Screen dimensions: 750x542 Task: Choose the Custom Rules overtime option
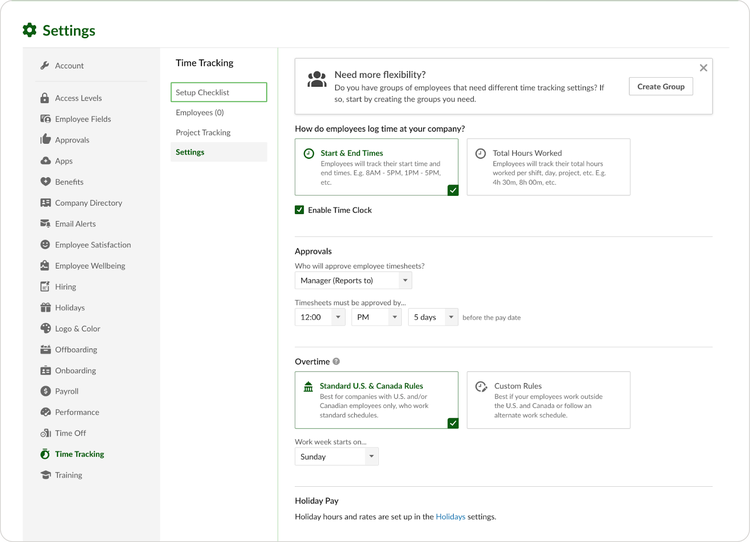pos(548,400)
